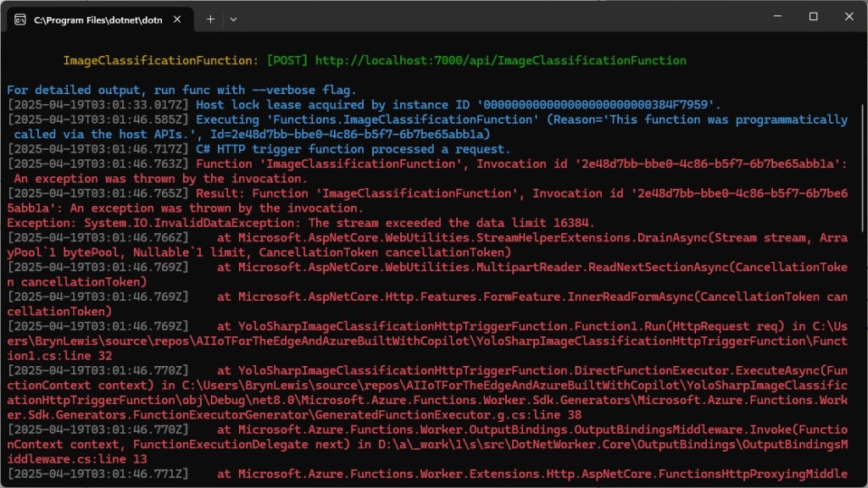Click the yellow ImageClassificationFunction label
Screen dimensions: 868x488
(x=159, y=61)
